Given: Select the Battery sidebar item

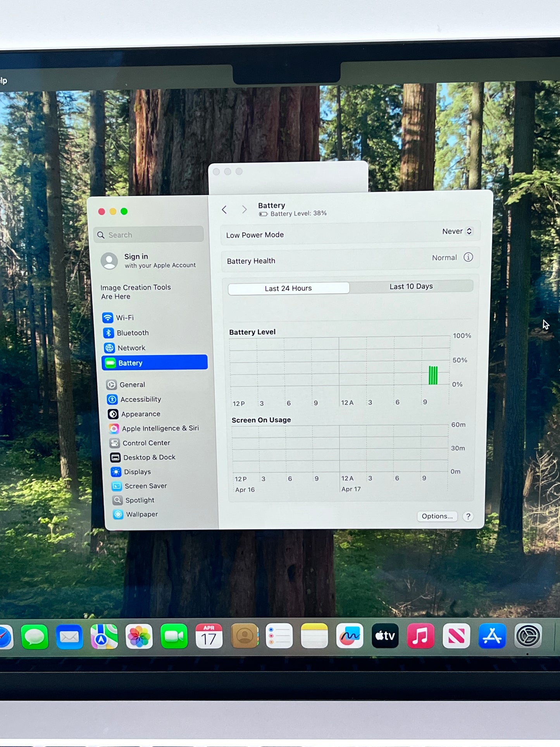Looking at the screenshot, I should (x=154, y=362).
